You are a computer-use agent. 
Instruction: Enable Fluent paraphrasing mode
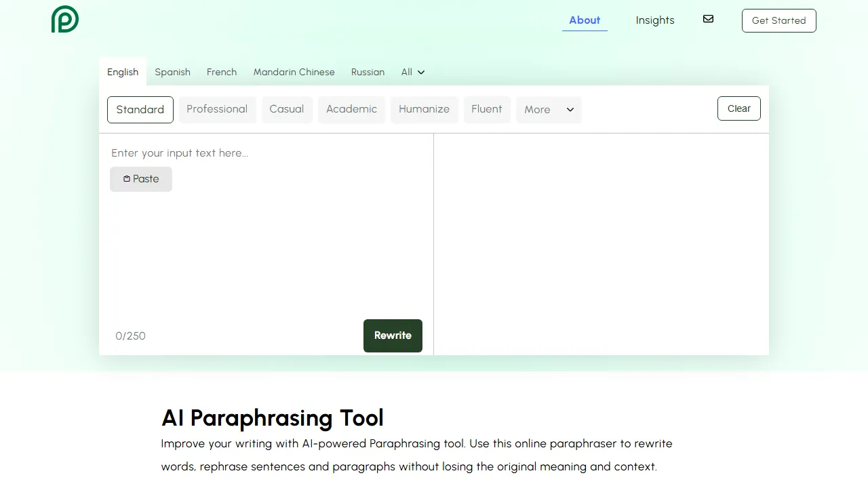(486, 109)
